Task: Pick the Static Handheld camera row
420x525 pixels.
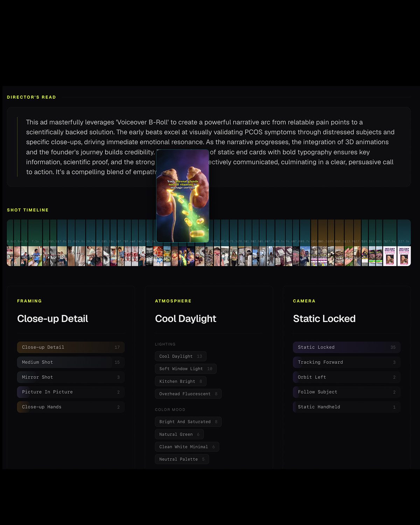Action: pyautogui.click(x=346, y=407)
